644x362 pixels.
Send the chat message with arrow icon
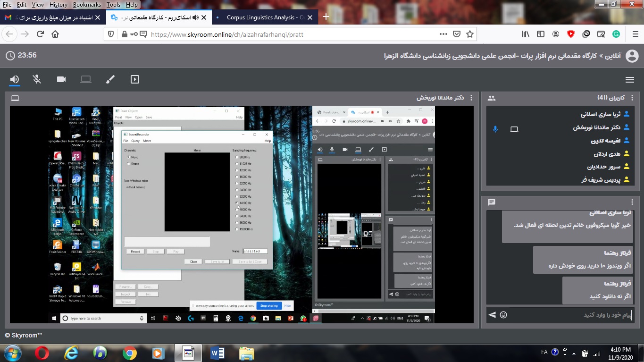[492, 314]
